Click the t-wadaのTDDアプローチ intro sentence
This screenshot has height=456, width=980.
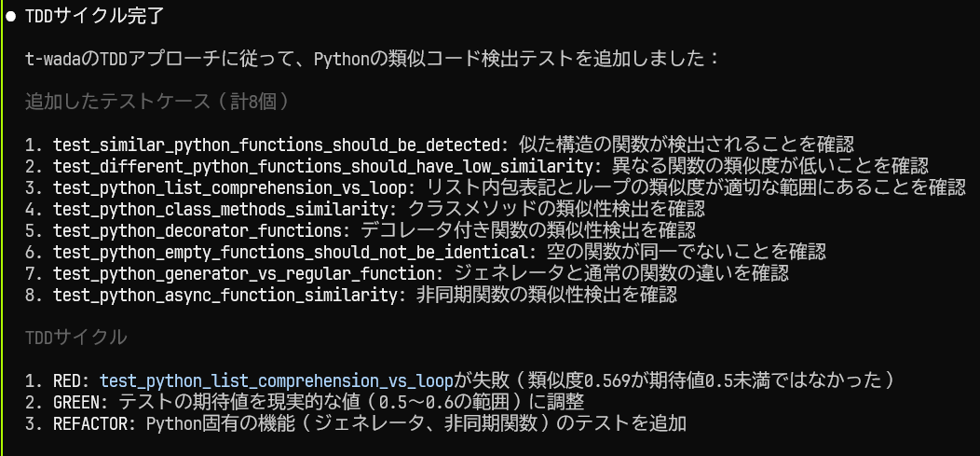click(x=372, y=59)
